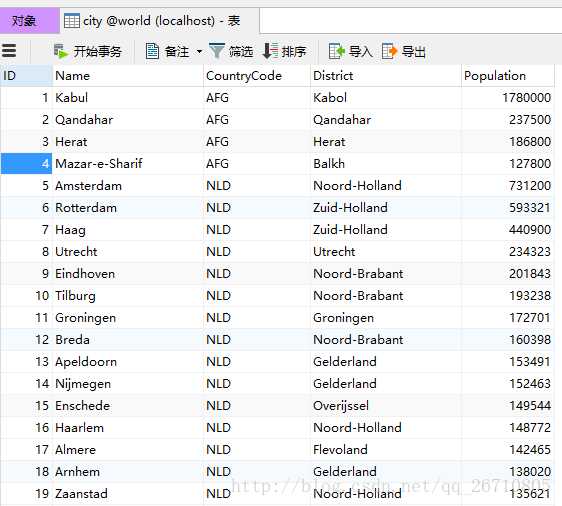
Task: Open the Memo (备注) tool
Action: coord(167,51)
